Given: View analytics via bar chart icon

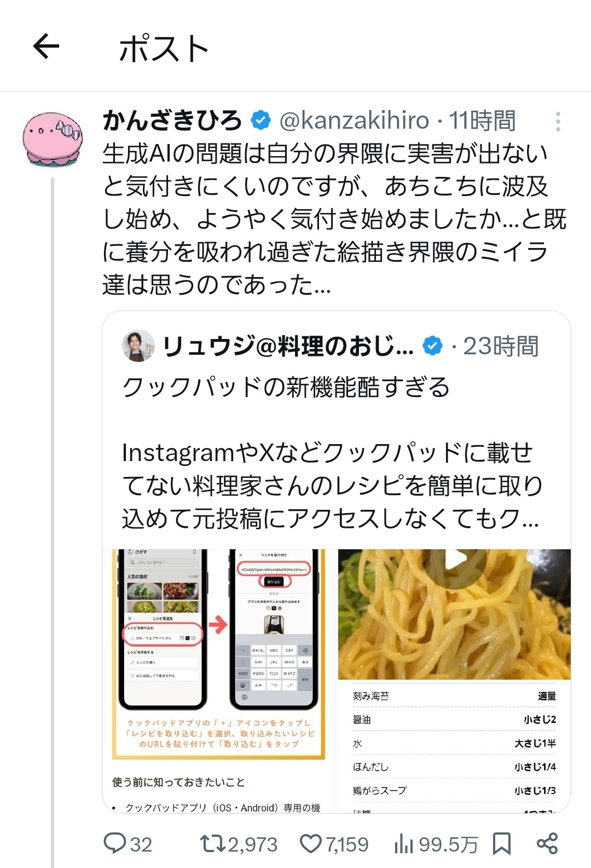Looking at the screenshot, I should pos(403,844).
